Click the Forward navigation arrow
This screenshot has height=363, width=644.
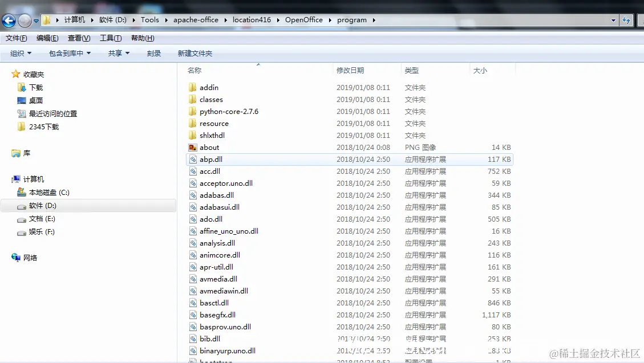[25, 20]
